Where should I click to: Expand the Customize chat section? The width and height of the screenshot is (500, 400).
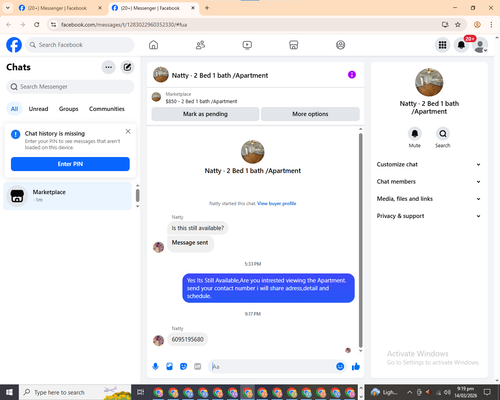point(429,164)
